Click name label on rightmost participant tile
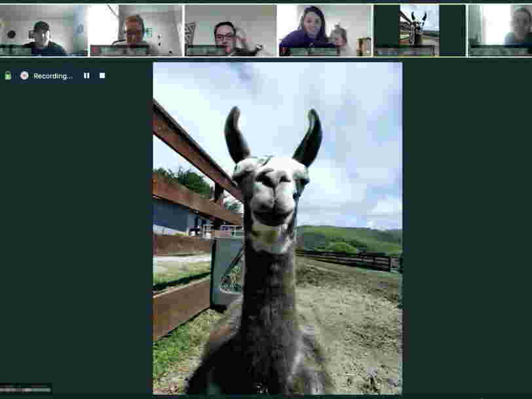This screenshot has width=532, height=399. coord(497,50)
